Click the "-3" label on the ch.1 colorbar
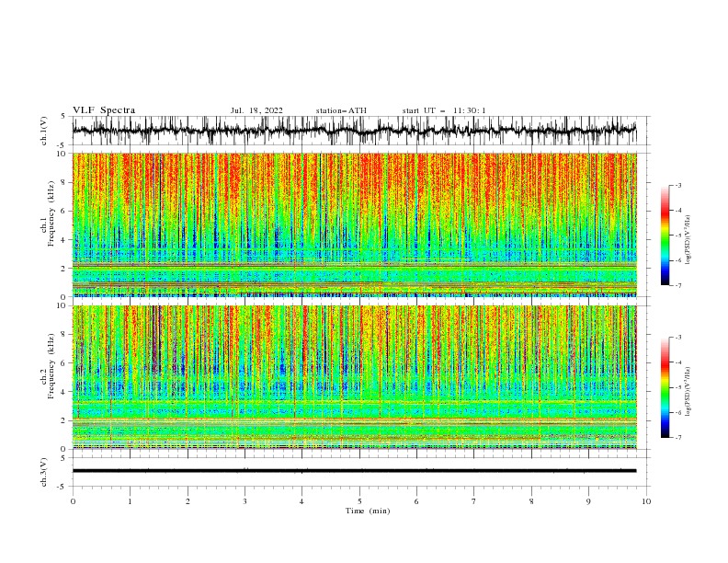728x563 pixels. (678, 185)
